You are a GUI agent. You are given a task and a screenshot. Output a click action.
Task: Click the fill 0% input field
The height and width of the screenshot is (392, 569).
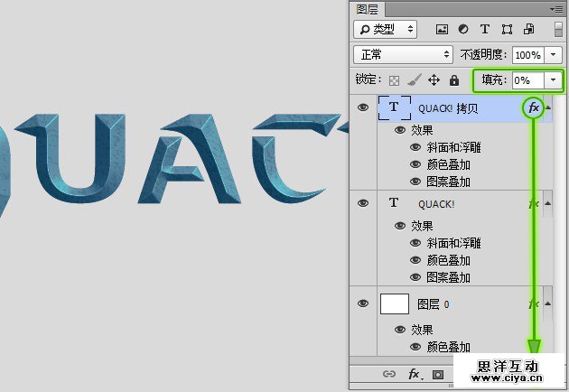coord(528,79)
